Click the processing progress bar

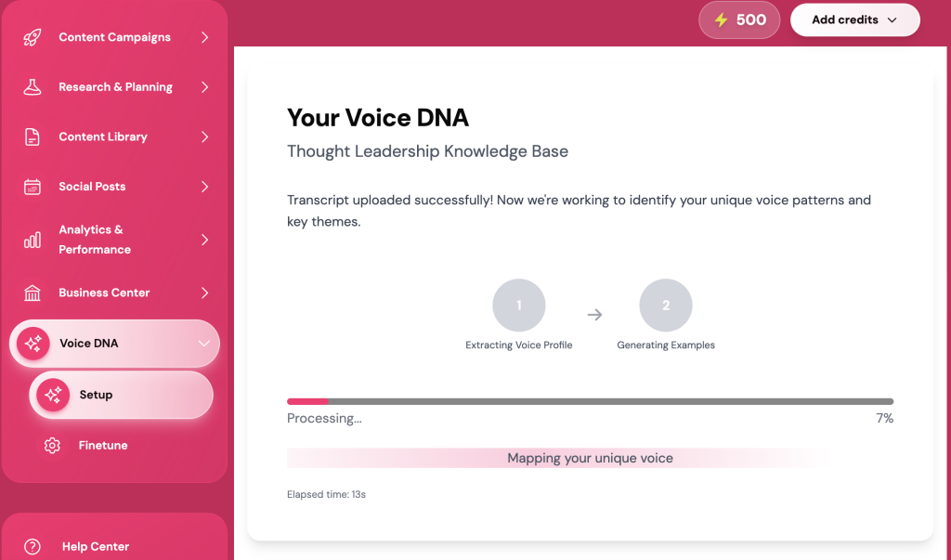590,401
